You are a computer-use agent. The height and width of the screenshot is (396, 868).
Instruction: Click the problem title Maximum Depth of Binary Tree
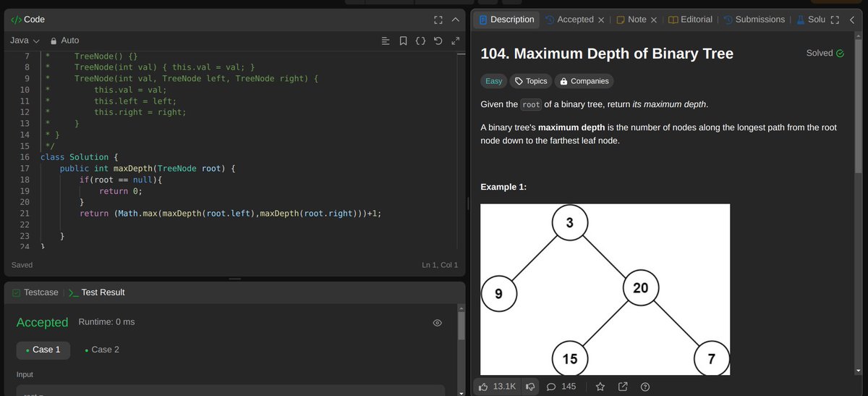point(607,54)
